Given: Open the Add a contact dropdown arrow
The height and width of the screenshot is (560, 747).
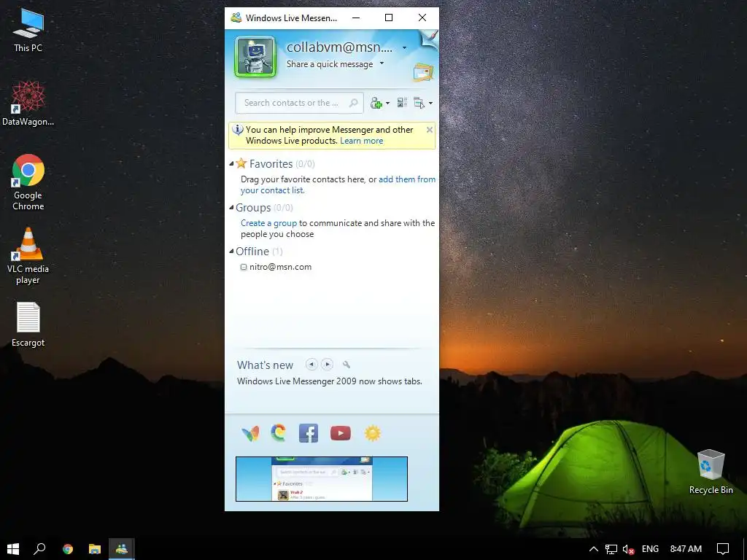Looking at the screenshot, I should point(388,104).
